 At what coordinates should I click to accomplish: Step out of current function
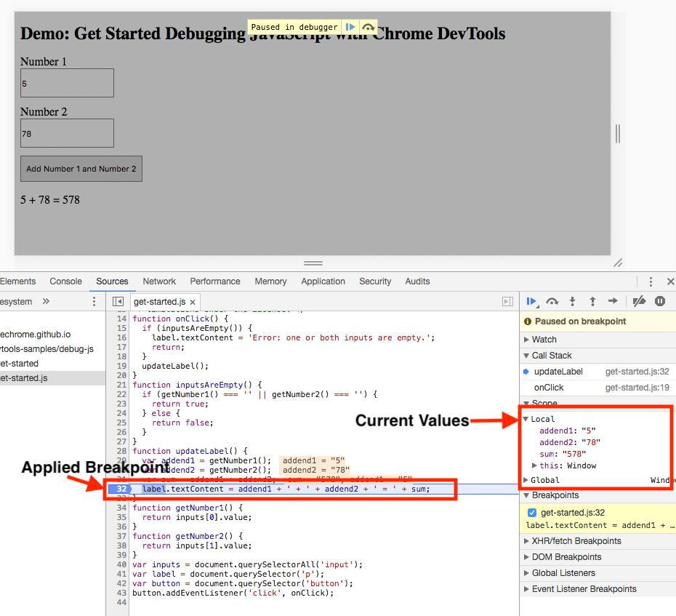click(x=592, y=301)
